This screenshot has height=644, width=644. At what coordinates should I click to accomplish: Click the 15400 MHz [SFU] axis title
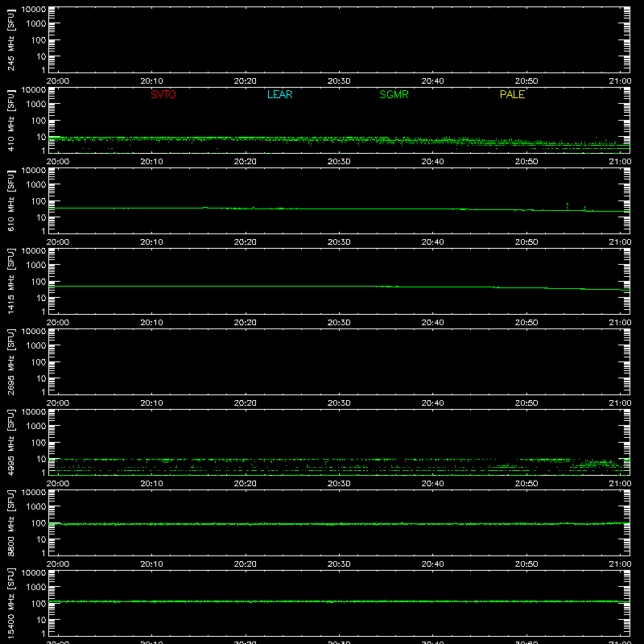[x=10, y=603]
